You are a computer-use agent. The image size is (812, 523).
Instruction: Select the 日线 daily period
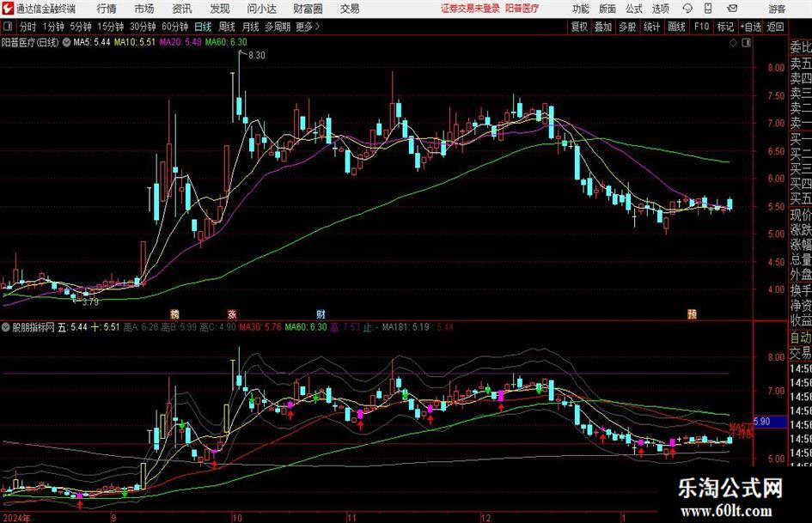coord(203,27)
